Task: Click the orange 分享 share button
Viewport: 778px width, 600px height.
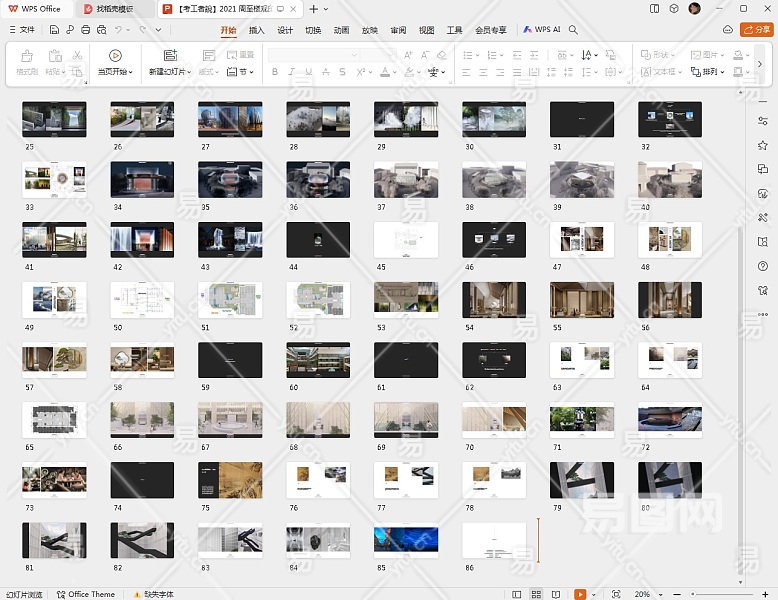Action: (x=756, y=30)
